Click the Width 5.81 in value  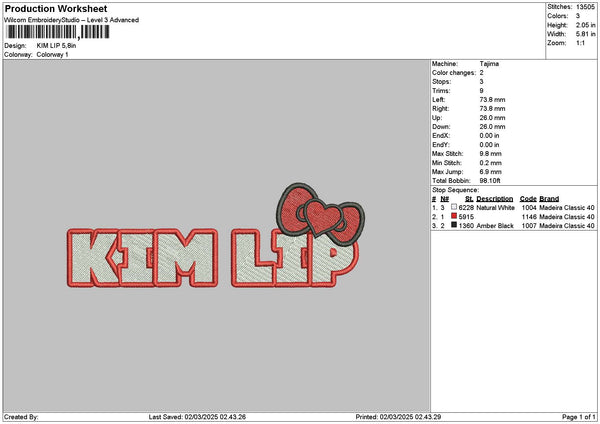[585, 34]
